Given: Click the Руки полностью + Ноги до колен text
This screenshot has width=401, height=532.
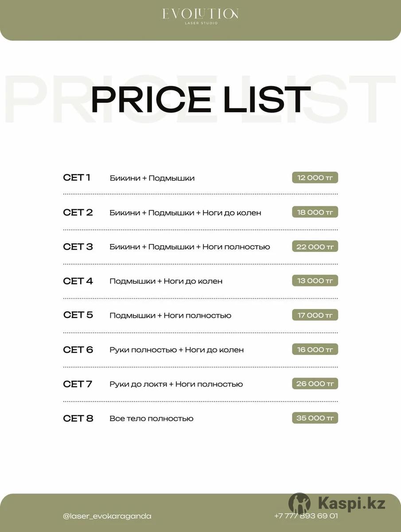Looking at the screenshot, I should (176, 350).
